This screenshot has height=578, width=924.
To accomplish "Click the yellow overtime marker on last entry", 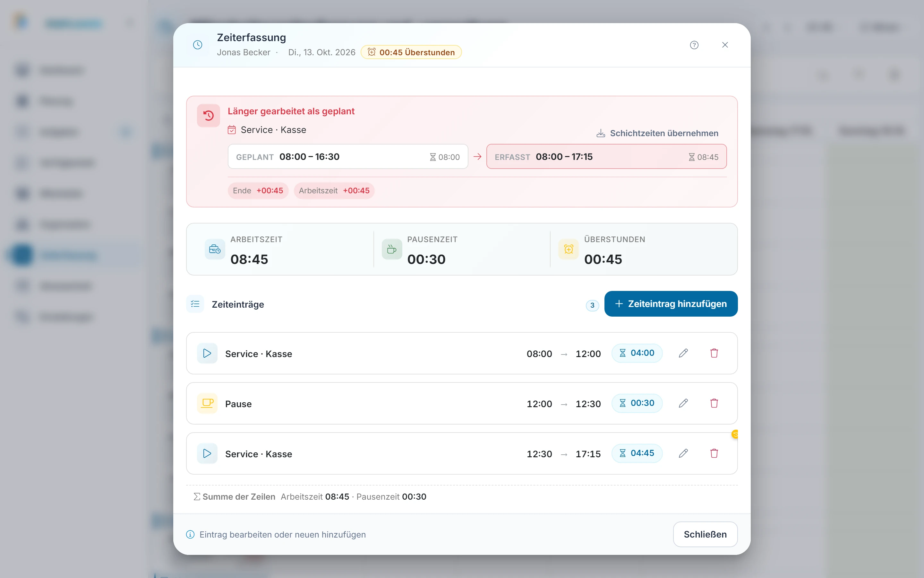I will click(735, 434).
